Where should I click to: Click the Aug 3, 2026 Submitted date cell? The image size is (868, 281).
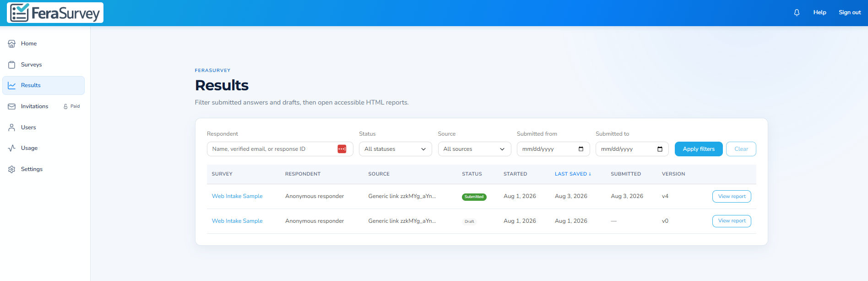[627, 196]
